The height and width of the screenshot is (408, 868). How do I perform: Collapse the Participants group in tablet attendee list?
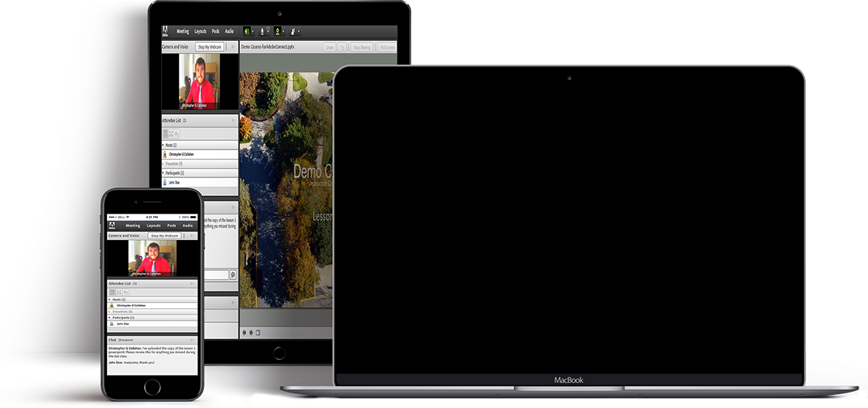point(163,173)
